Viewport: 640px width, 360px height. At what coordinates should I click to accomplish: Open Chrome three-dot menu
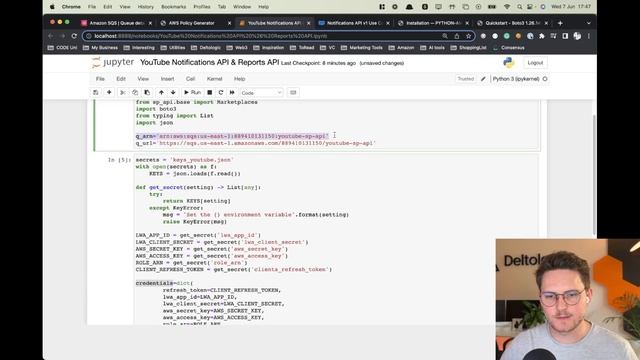pyautogui.click(x=589, y=36)
